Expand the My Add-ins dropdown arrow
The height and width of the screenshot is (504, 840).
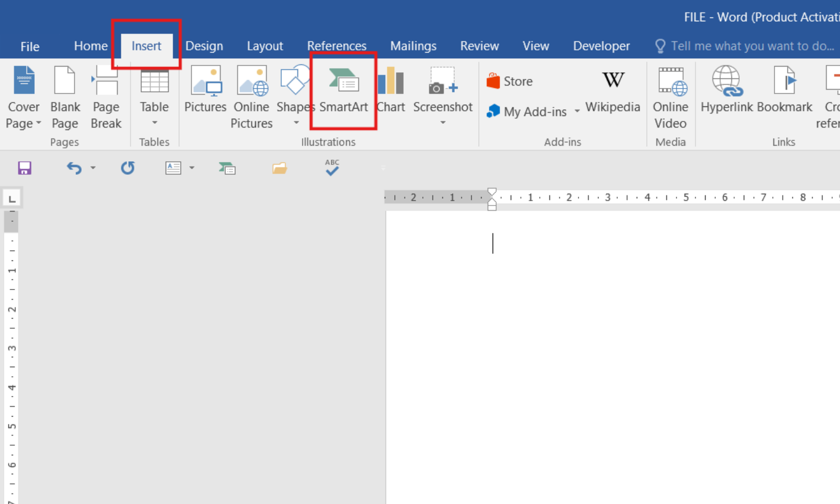[x=577, y=111]
